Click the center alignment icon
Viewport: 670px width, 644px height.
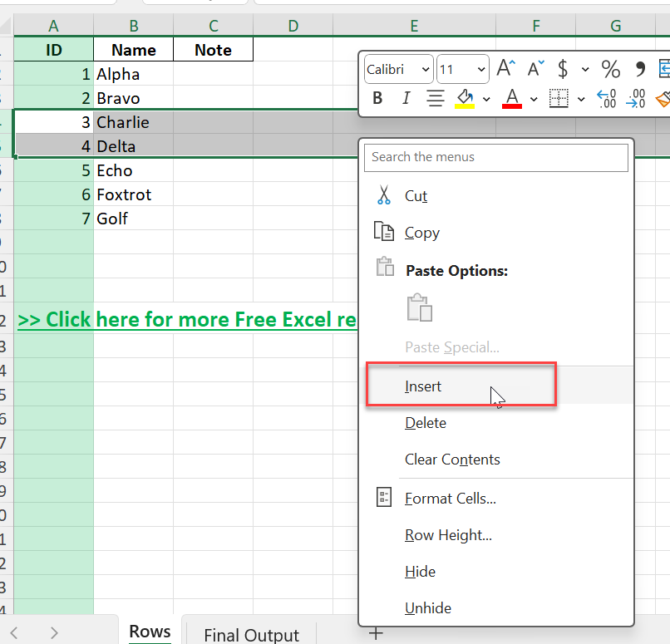pos(436,98)
